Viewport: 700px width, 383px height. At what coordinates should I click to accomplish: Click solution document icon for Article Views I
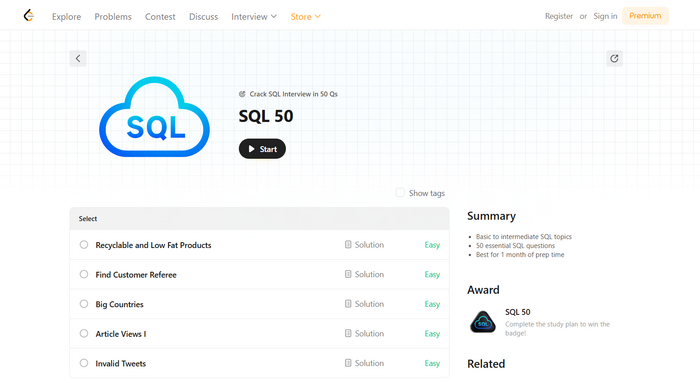(348, 333)
